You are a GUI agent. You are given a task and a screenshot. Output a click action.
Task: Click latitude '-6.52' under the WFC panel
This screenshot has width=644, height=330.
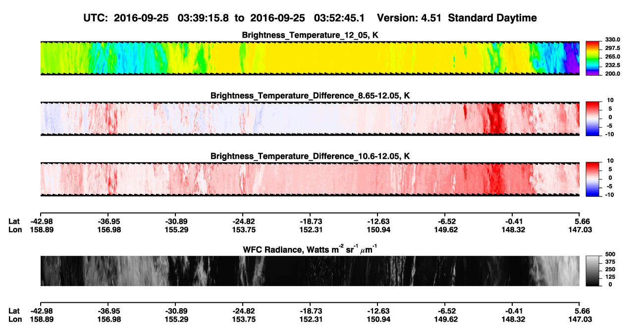click(444, 311)
